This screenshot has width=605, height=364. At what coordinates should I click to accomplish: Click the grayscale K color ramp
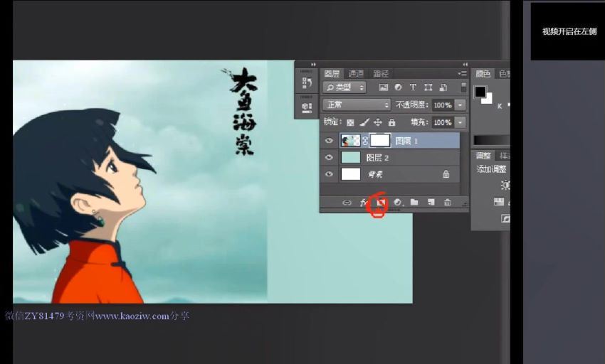[x=492, y=140]
